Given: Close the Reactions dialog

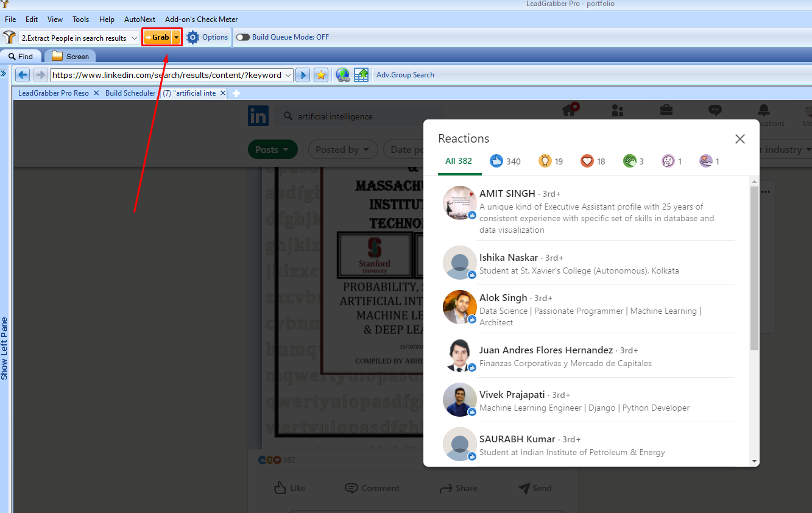Looking at the screenshot, I should (740, 139).
